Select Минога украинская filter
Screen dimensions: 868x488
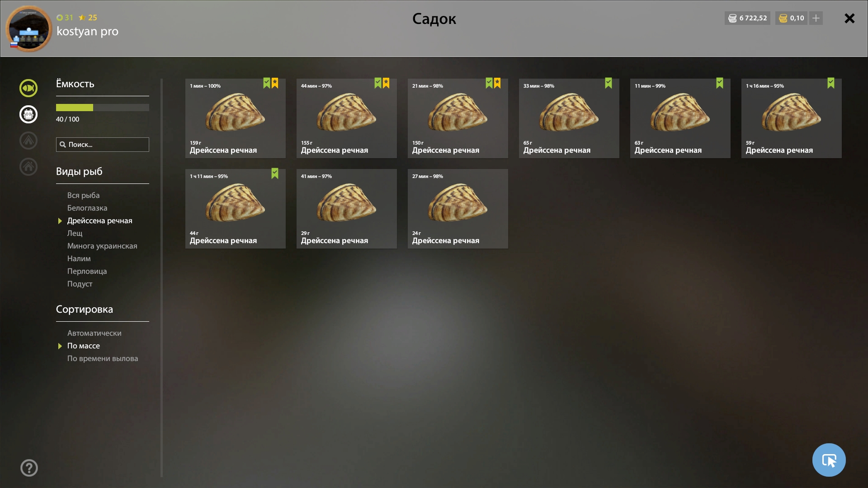pos(102,246)
